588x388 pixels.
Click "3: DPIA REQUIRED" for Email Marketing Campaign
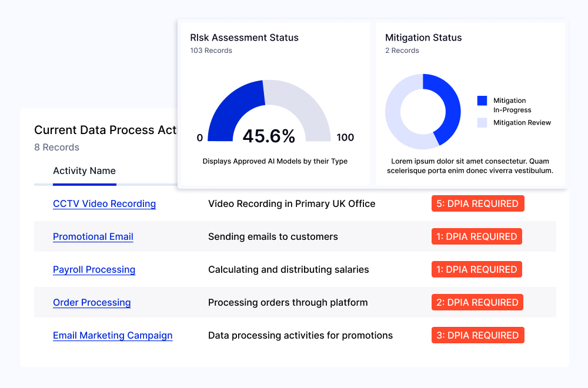pyautogui.click(x=477, y=335)
